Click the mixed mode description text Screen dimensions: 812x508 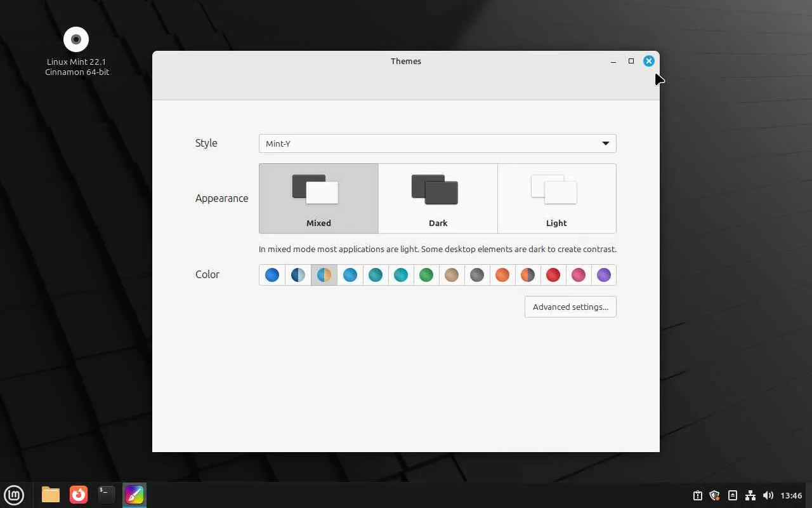438,249
